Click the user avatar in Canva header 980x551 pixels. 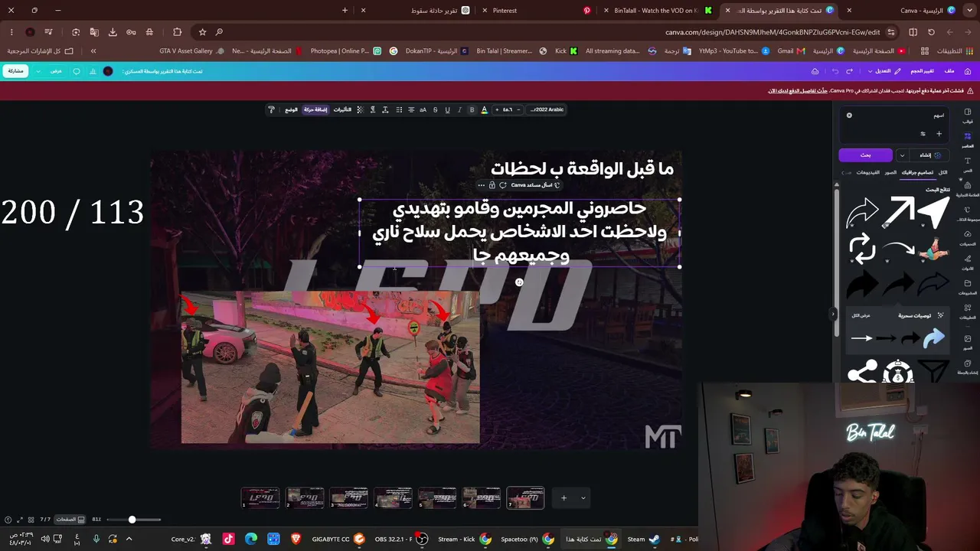click(108, 71)
